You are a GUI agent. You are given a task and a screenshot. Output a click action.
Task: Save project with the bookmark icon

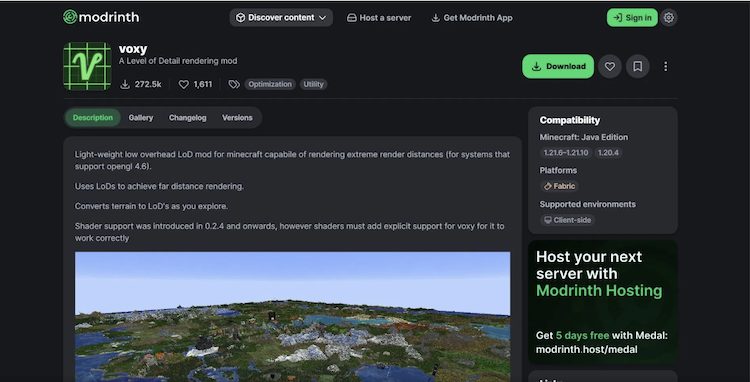coord(638,66)
